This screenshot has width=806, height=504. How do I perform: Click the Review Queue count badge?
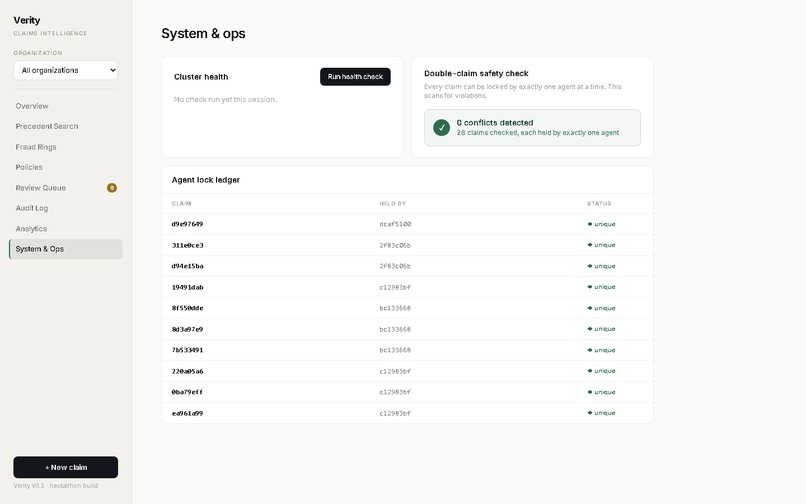click(112, 188)
